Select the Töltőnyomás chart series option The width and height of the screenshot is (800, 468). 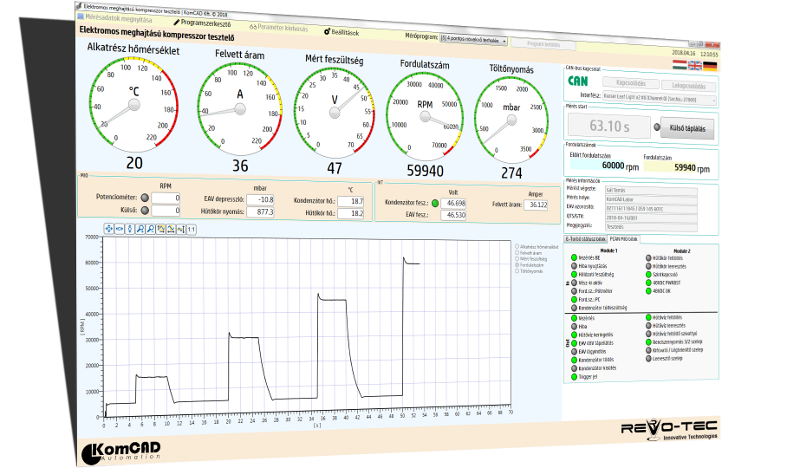[515, 270]
